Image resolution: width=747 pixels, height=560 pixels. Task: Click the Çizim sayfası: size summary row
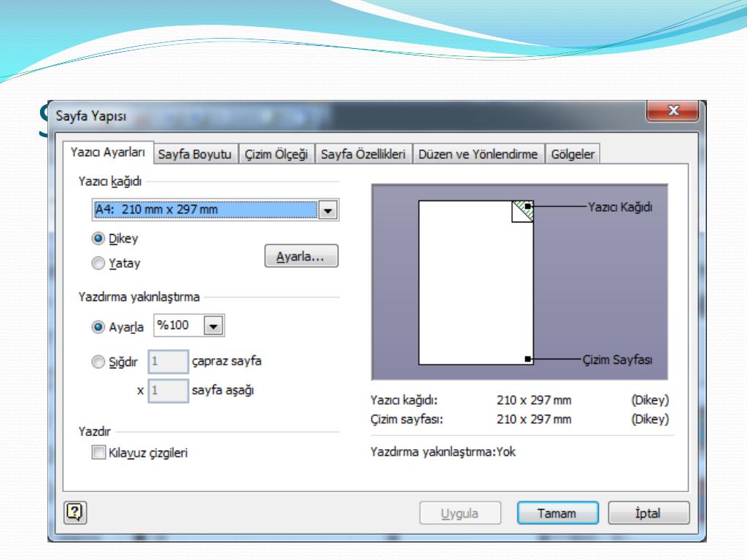pyautogui.click(x=519, y=419)
